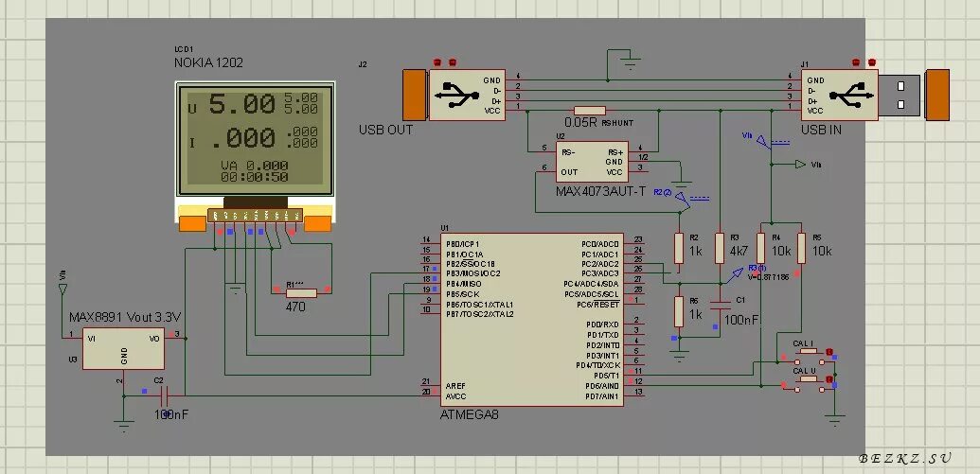
Task: Click the voltage reading 5.00 on LCD
Action: click(241, 104)
